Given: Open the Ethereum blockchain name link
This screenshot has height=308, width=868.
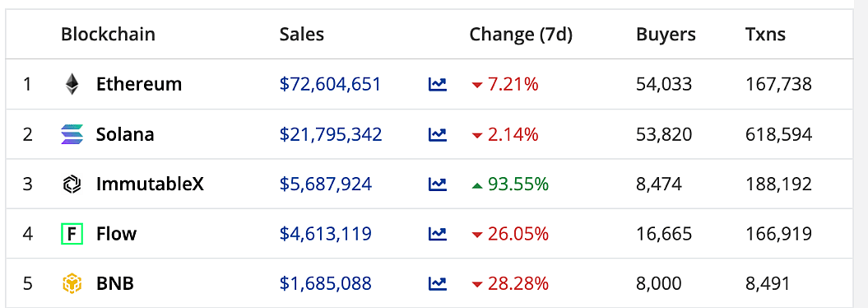Looking at the screenshot, I should (139, 84).
